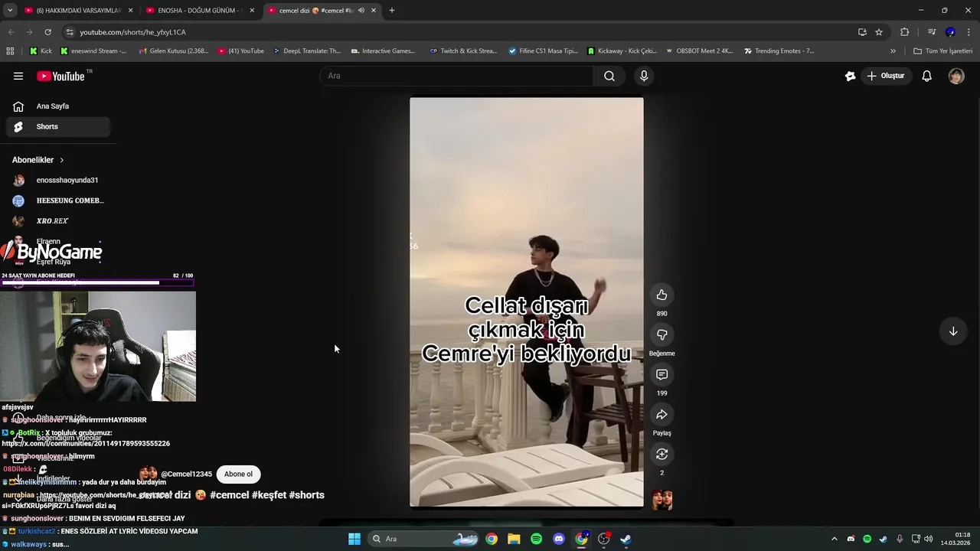Open the system tray volume icon
980x551 pixels.
point(928,539)
